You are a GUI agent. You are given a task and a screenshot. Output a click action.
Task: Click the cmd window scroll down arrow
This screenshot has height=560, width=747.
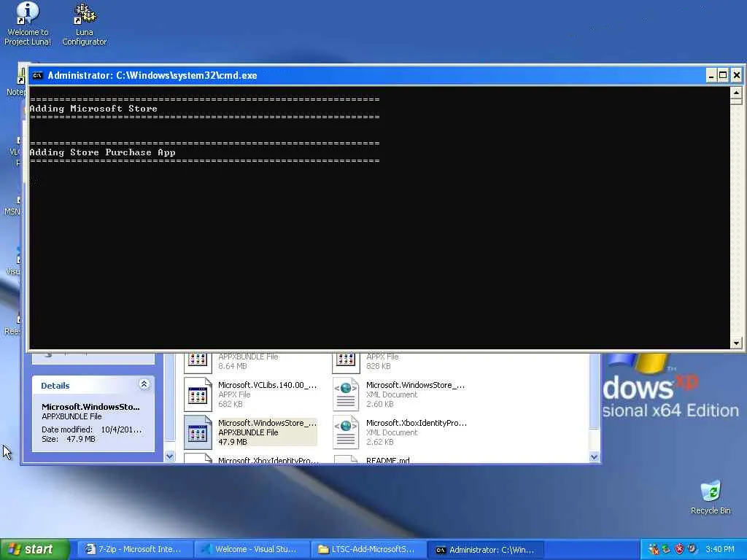pos(736,343)
